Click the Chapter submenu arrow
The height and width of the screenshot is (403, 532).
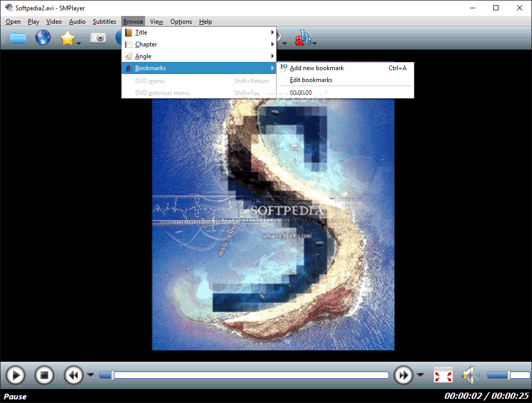click(x=272, y=44)
